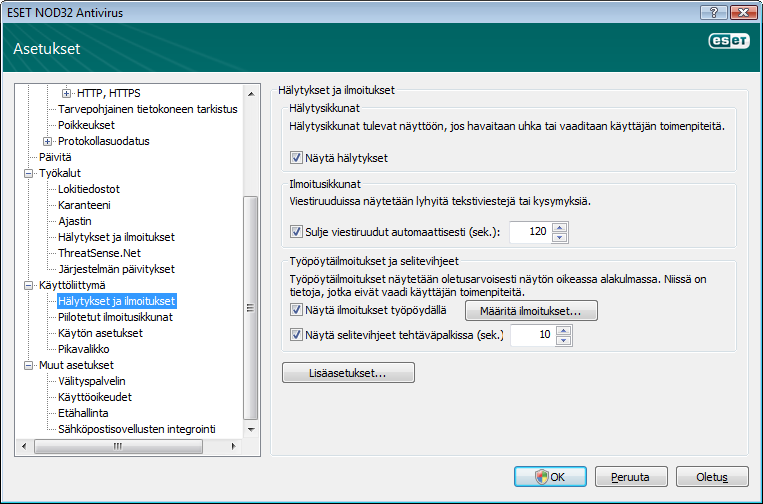Click the Peruuta cancel button

click(631, 477)
